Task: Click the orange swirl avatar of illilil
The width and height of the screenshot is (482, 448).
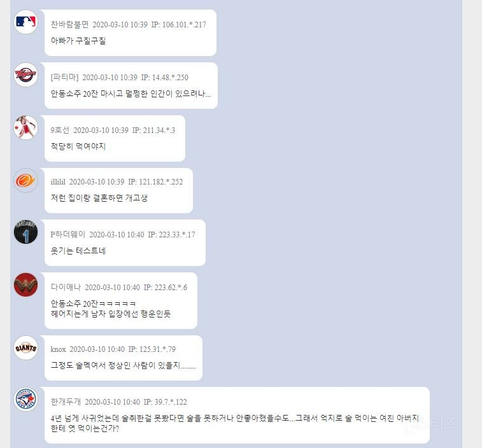Action: tap(26, 180)
